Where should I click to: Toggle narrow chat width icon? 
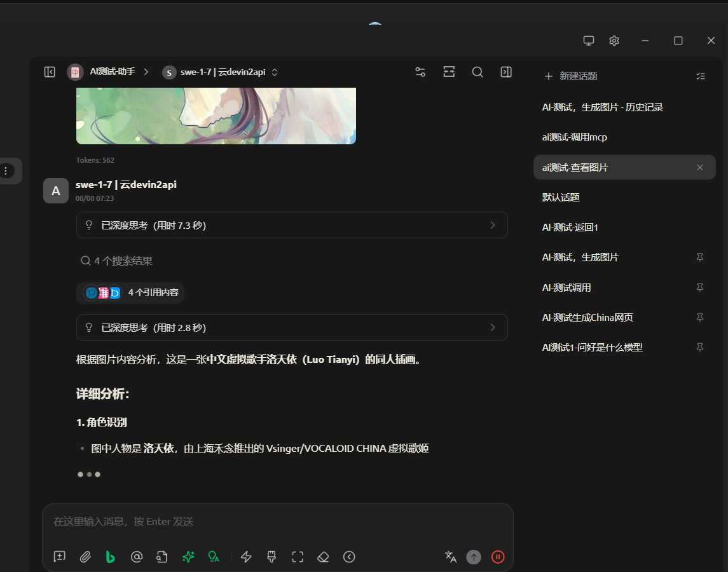click(449, 72)
